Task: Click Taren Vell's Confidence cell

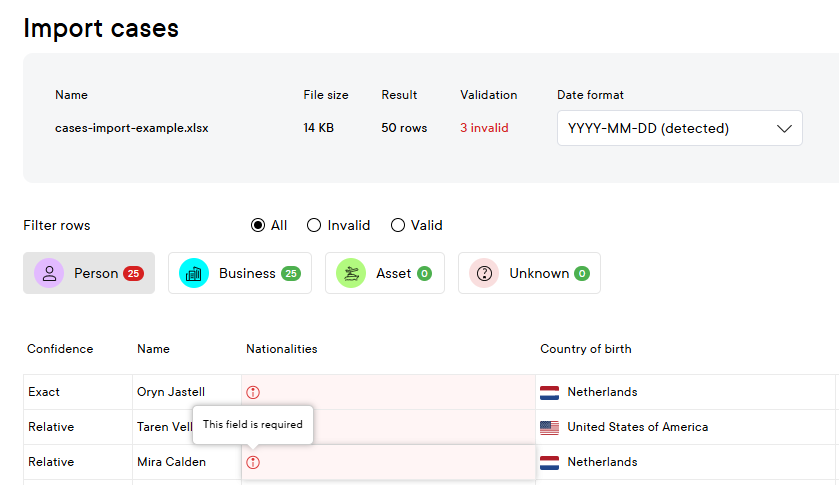Action: [x=51, y=427]
